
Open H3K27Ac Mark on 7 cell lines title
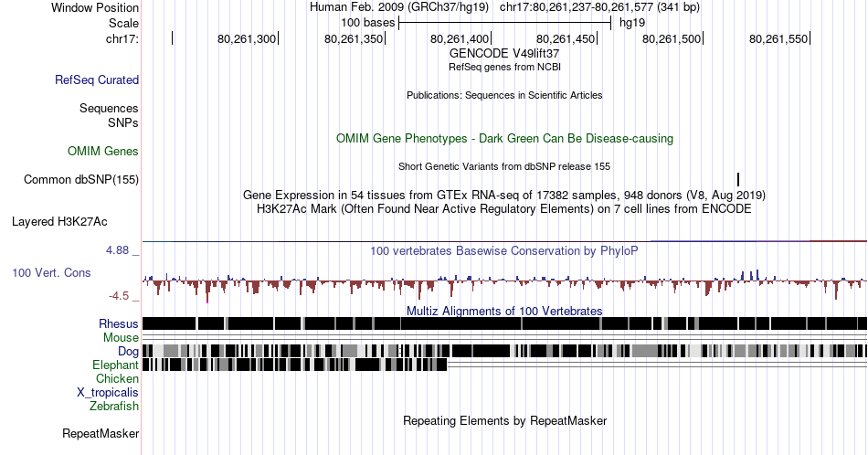click(504, 208)
